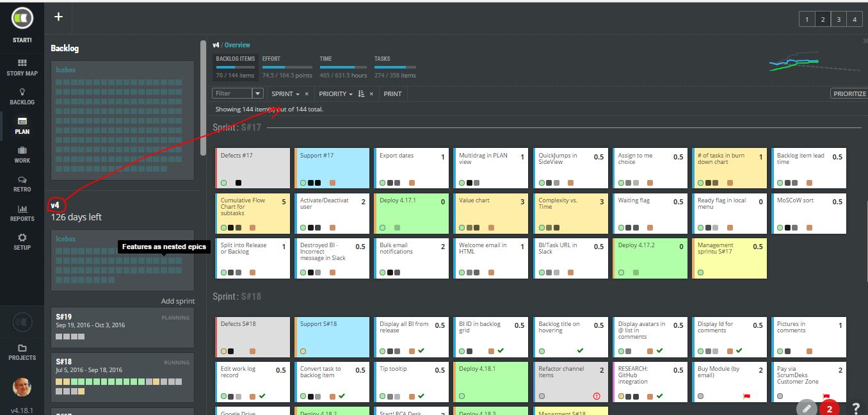This screenshot has width=868, height=415.
Task: Open Setup gear settings
Action: coord(22,242)
